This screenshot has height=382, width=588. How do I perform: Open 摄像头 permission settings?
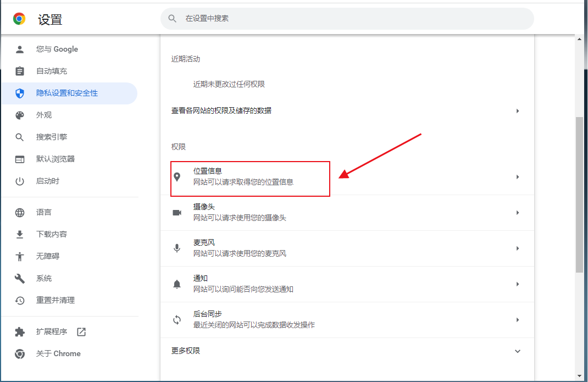[x=347, y=212]
